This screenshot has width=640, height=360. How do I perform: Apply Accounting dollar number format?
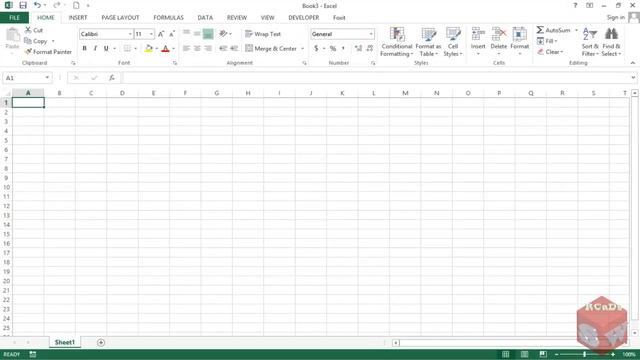pyautogui.click(x=316, y=49)
